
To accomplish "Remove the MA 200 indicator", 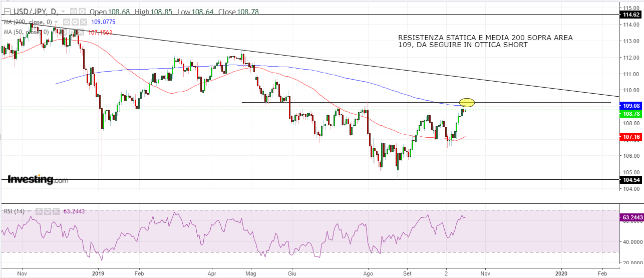I will pos(84,22).
